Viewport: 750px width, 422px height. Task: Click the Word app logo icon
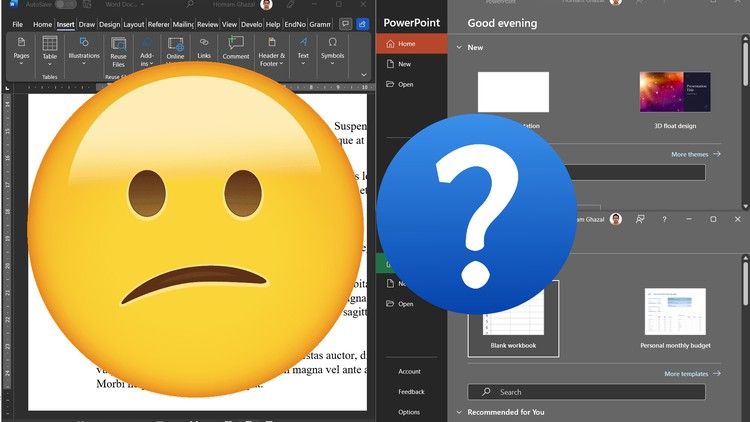coord(13,4)
